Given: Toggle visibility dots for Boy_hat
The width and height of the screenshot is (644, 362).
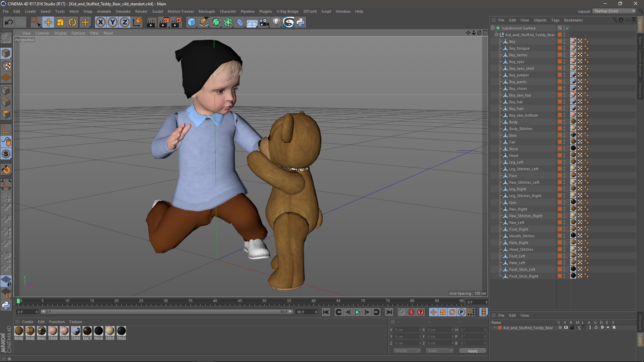Looking at the screenshot, I should point(564,102).
